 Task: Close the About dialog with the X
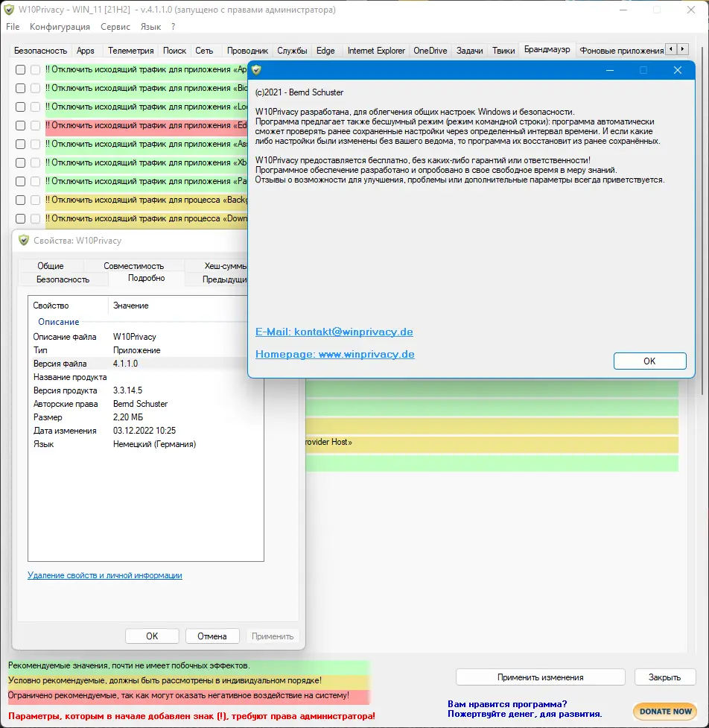click(x=678, y=70)
